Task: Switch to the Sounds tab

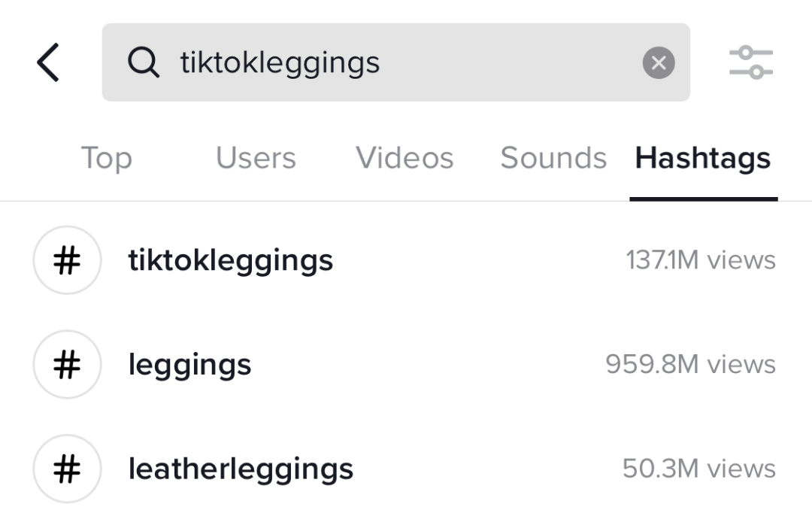Action: point(553,158)
